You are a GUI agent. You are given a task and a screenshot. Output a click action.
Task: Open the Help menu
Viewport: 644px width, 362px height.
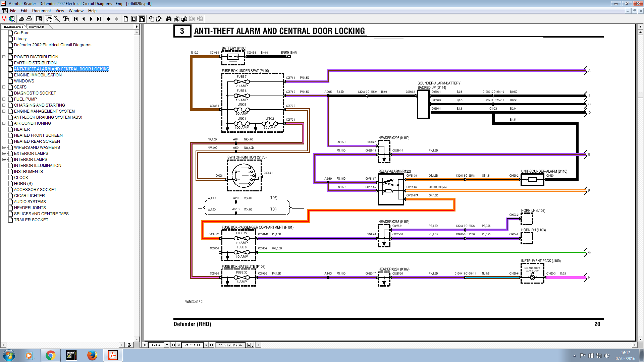tap(92, 11)
